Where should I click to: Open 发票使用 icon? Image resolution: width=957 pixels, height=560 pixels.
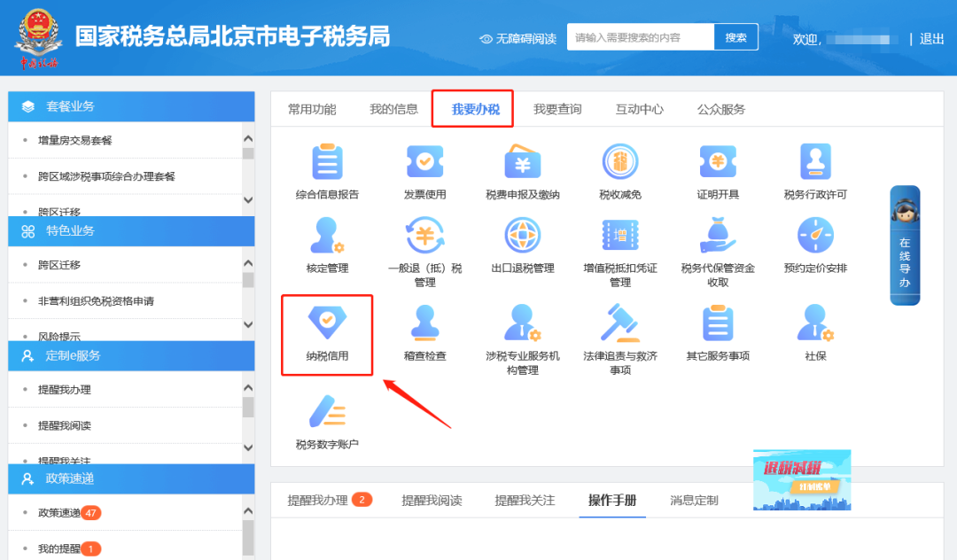424,161
